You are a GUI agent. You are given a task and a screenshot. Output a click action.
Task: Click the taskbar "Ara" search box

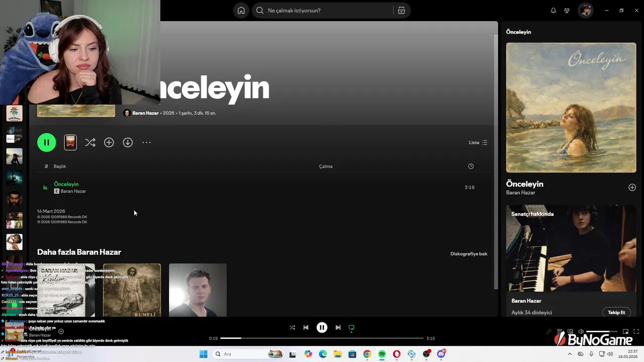(248, 354)
